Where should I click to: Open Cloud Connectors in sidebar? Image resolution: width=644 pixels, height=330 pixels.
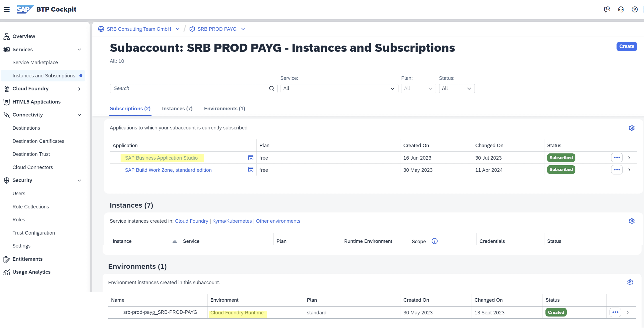tap(33, 167)
